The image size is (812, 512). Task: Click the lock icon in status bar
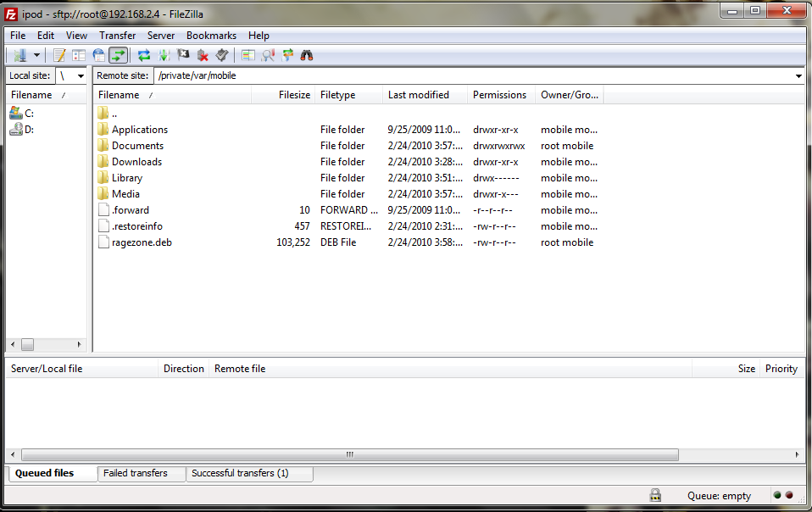tap(655, 496)
